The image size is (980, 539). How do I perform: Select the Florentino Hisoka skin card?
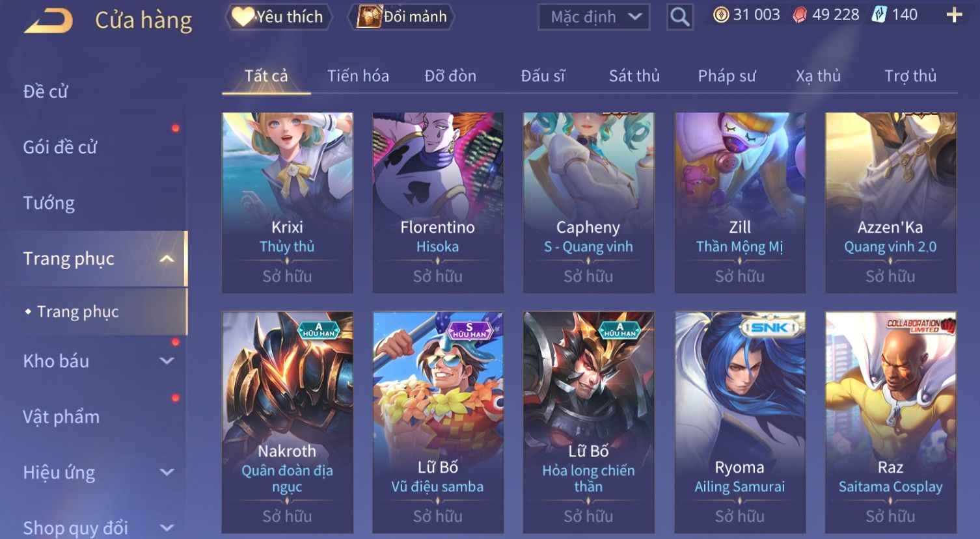tap(438, 202)
